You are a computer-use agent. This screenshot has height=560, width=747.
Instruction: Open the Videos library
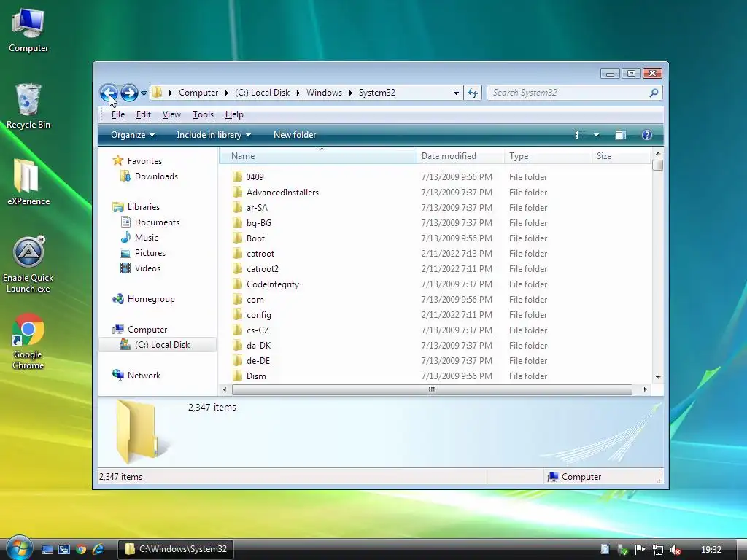pyautogui.click(x=147, y=268)
